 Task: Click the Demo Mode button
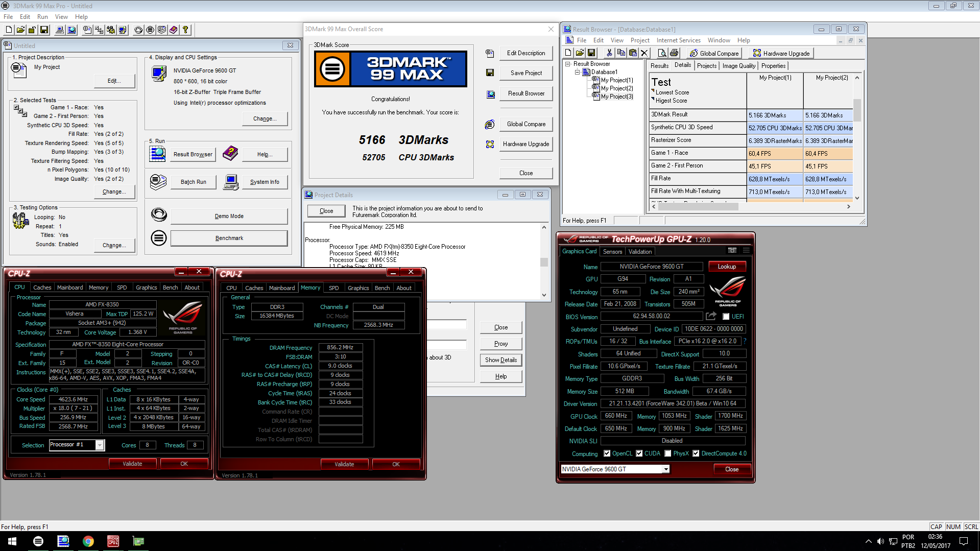229,216
